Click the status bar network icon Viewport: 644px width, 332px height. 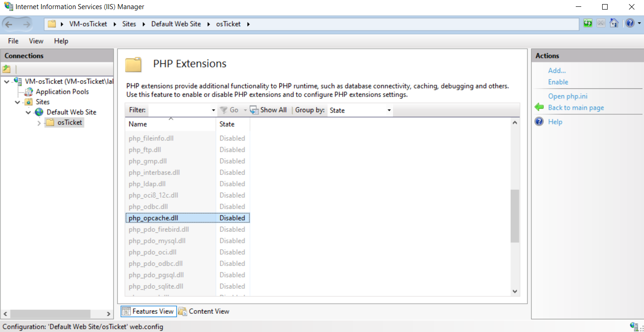(634, 326)
